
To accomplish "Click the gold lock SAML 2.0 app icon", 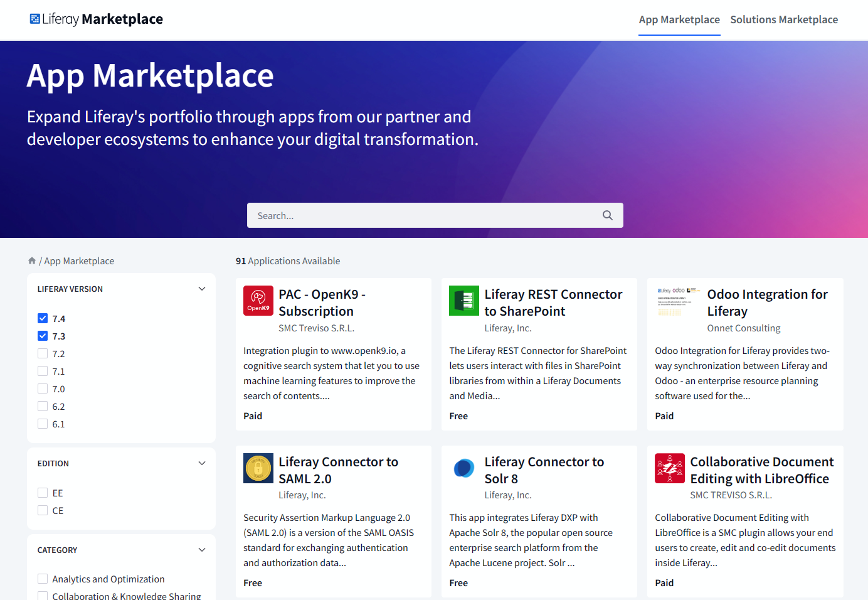I will point(258,468).
